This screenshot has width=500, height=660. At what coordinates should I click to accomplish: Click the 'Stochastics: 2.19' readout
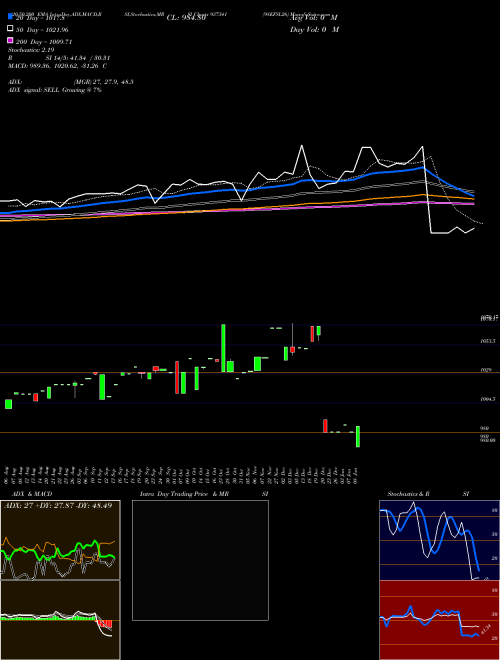pos(31,50)
